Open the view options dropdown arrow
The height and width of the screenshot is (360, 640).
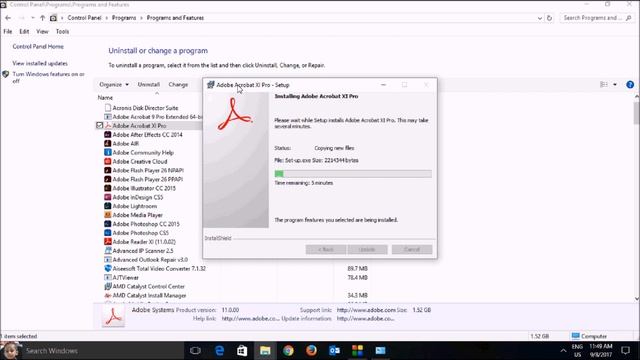pos(615,84)
